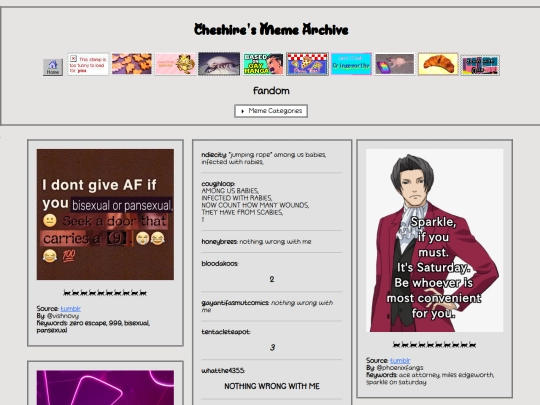Click the 'fandom' category heading
This screenshot has width=540, height=405.
(x=271, y=91)
